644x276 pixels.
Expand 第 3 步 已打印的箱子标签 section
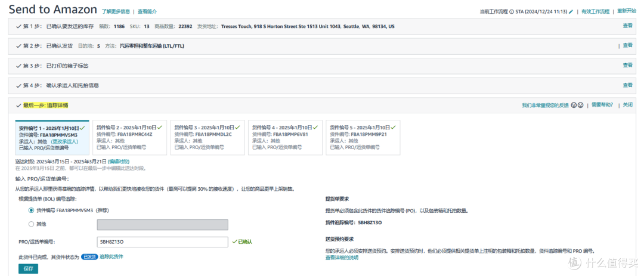(322, 66)
